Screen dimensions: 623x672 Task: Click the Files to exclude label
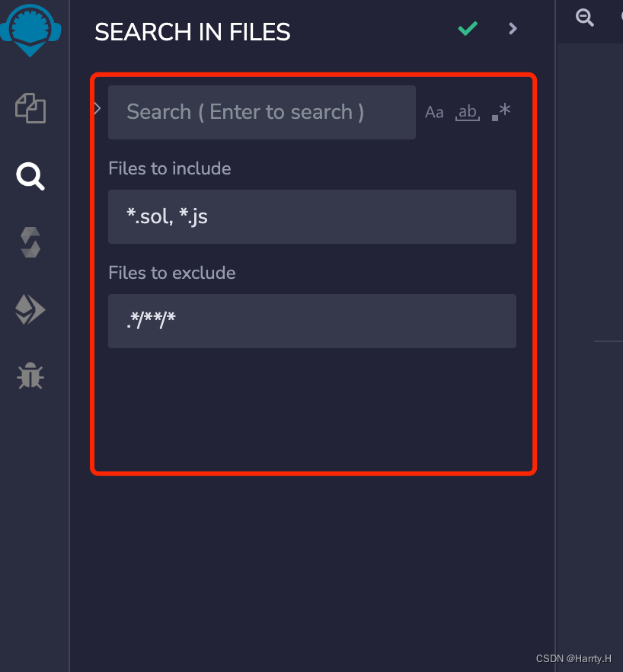coord(172,273)
